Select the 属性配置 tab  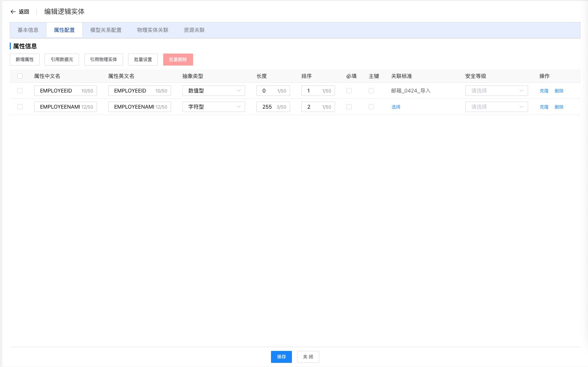[64, 30]
